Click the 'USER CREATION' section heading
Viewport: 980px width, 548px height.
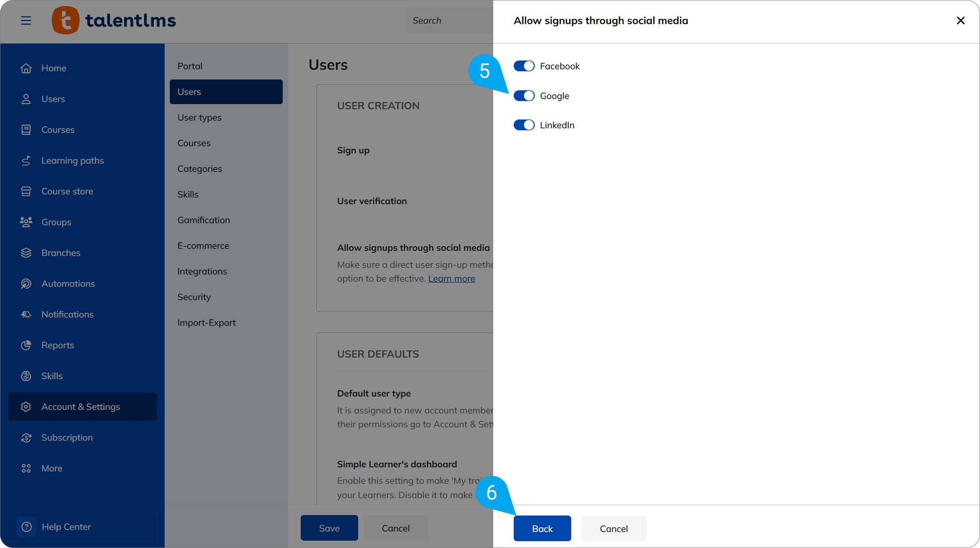point(378,106)
